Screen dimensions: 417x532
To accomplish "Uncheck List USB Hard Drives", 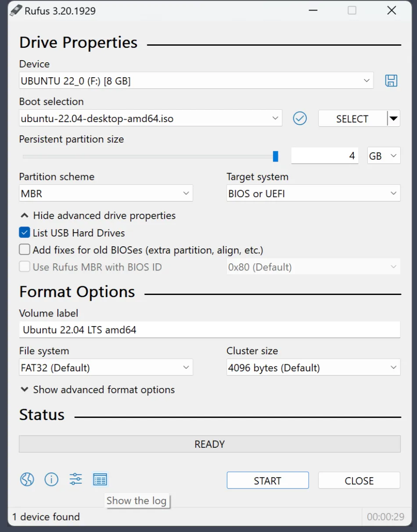I will 25,233.
